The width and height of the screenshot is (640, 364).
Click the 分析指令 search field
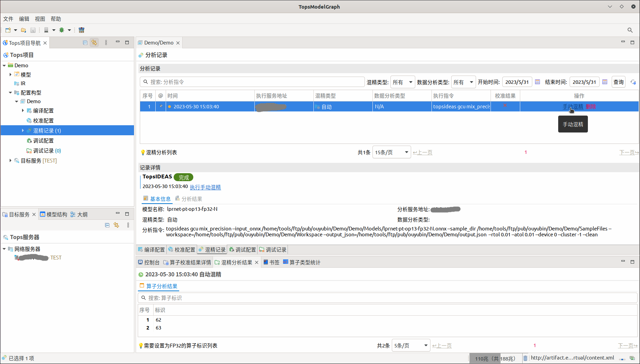(x=252, y=82)
